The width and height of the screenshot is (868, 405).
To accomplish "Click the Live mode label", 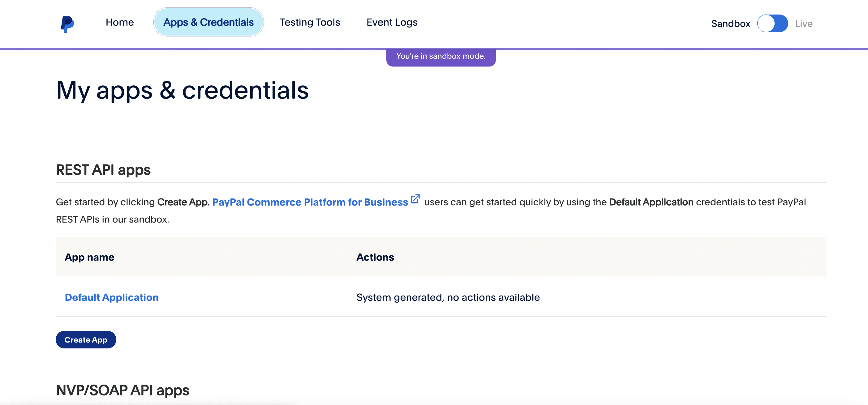I will click(x=804, y=23).
